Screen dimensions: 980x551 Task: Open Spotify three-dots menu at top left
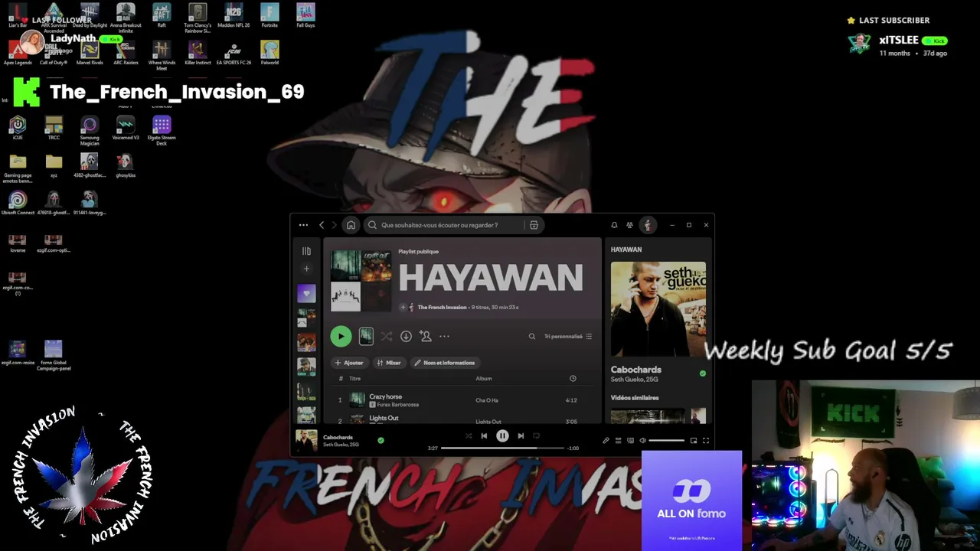click(x=303, y=225)
